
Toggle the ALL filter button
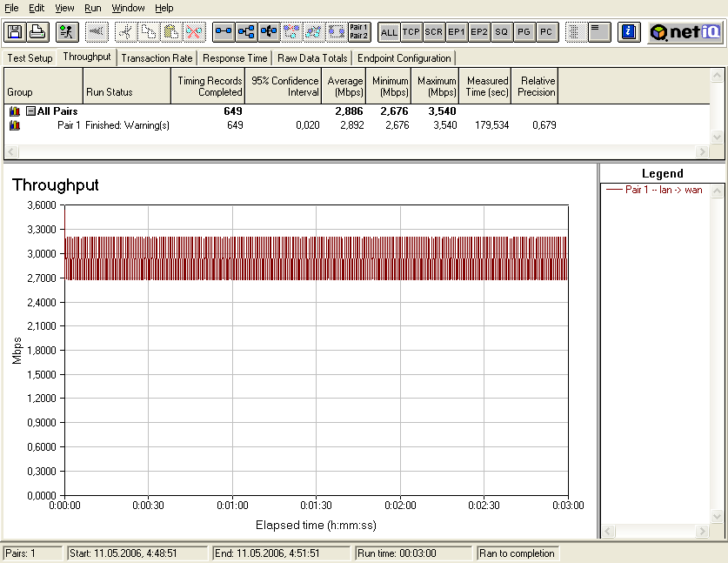coord(389,32)
